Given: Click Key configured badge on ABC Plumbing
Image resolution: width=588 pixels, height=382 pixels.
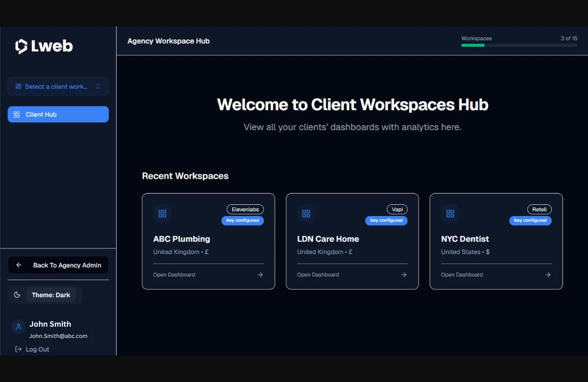Looking at the screenshot, I should pos(243,220).
